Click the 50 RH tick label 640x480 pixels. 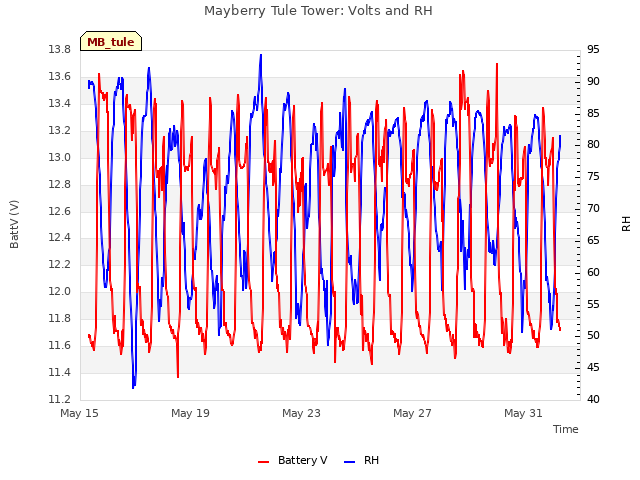593,336
